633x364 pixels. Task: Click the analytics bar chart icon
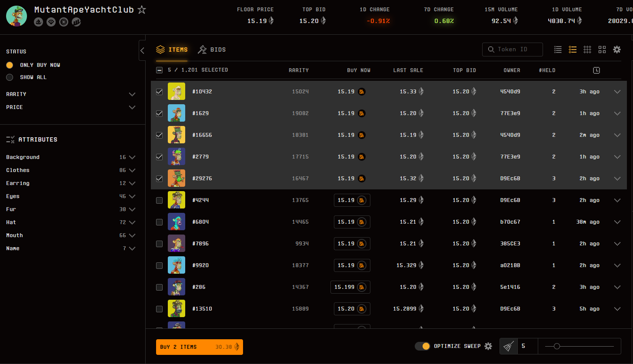click(77, 22)
